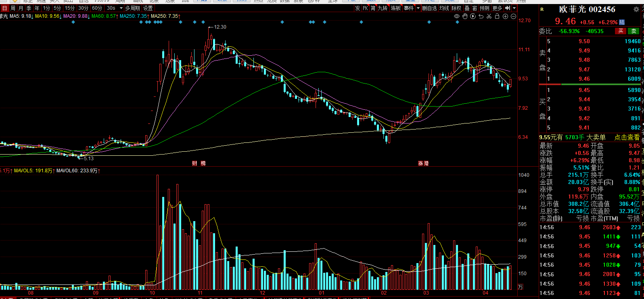This screenshot has width=644, height=299.
Task: Click 删自选 to remove from watchlist
Action: point(430,8)
